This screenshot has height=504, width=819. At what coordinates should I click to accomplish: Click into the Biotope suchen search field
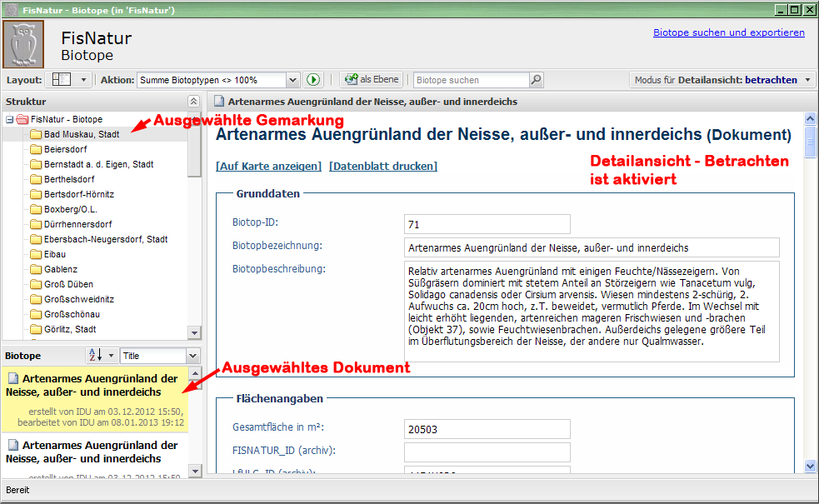(471, 80)
